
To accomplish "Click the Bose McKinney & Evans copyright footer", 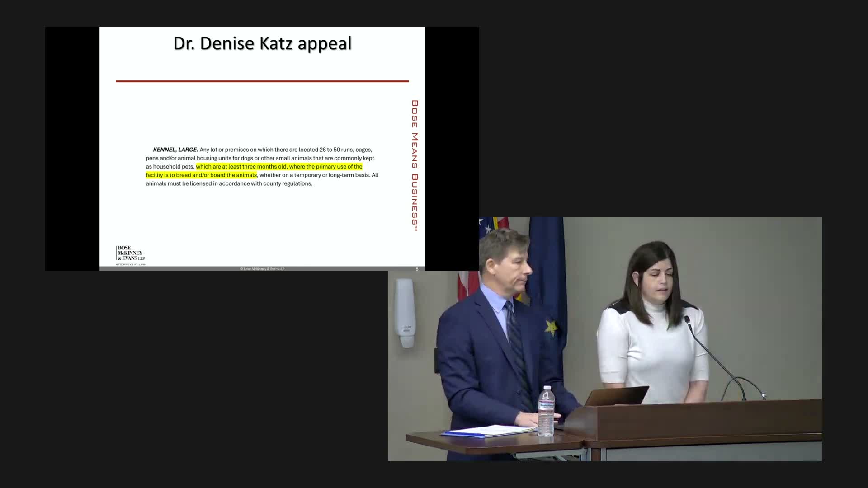I will tap(262, 269).
